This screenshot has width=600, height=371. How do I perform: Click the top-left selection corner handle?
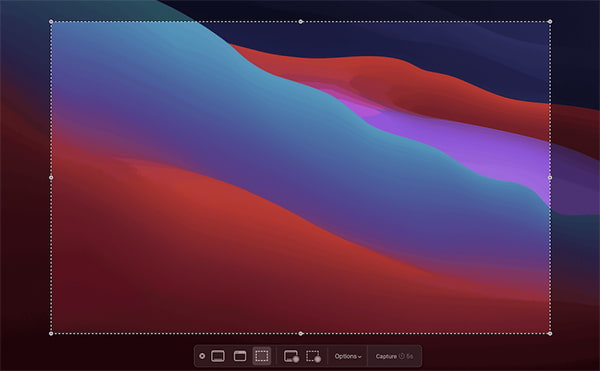click(51, 22)
